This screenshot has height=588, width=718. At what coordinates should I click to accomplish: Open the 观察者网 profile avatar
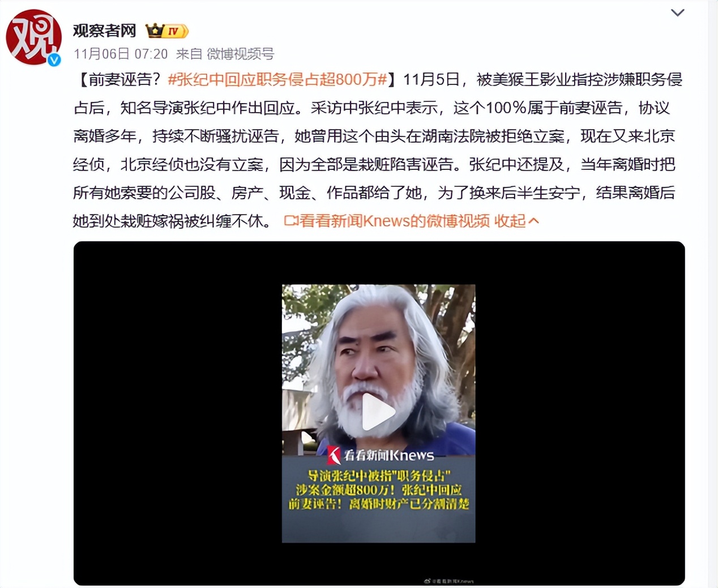pos(33,37)
